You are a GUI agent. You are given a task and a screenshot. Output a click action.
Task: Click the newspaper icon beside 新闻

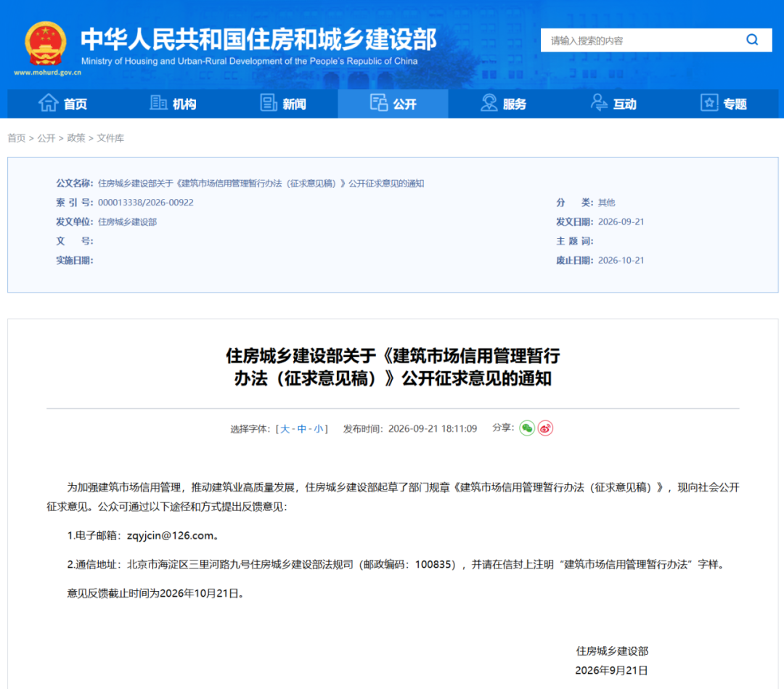269,102
